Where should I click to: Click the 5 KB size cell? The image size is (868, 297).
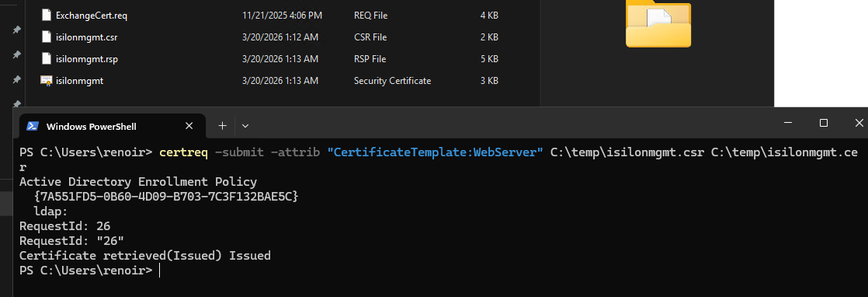coord(489,59)
